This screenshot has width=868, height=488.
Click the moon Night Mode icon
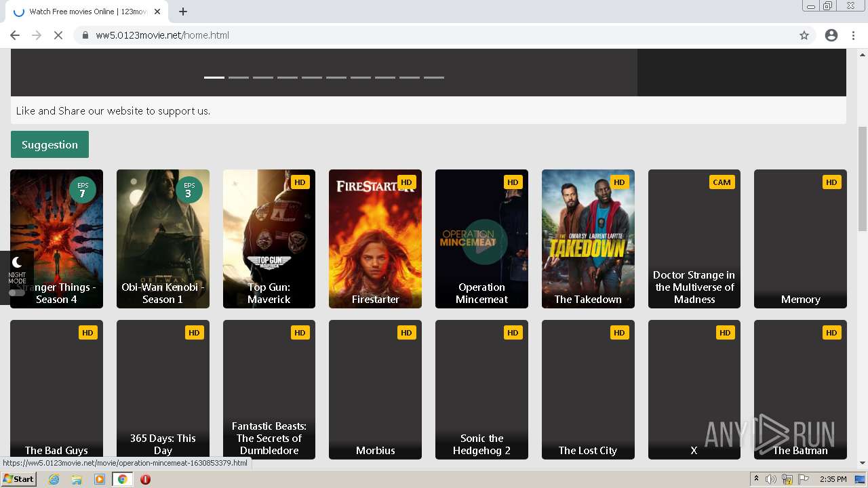click(x=17, y=262)
